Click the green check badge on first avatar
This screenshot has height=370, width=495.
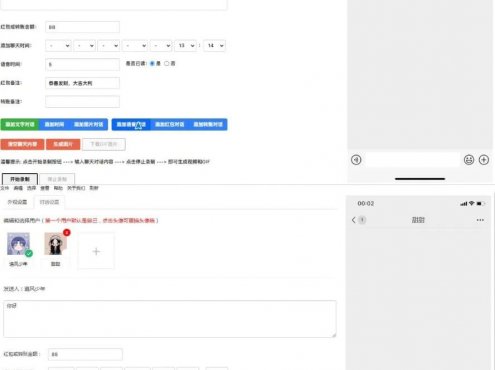point(29,253)
